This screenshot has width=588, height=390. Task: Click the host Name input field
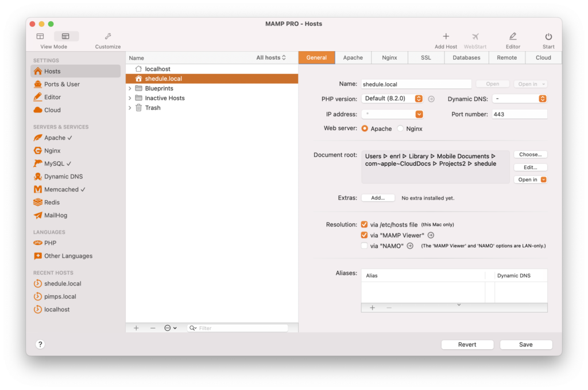point(416,84)
